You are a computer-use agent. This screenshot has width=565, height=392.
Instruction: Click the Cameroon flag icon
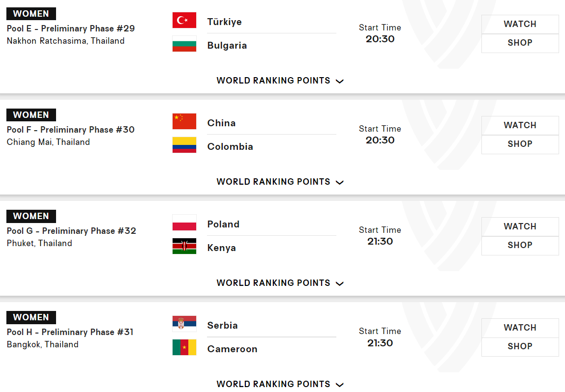coord(184,348)
